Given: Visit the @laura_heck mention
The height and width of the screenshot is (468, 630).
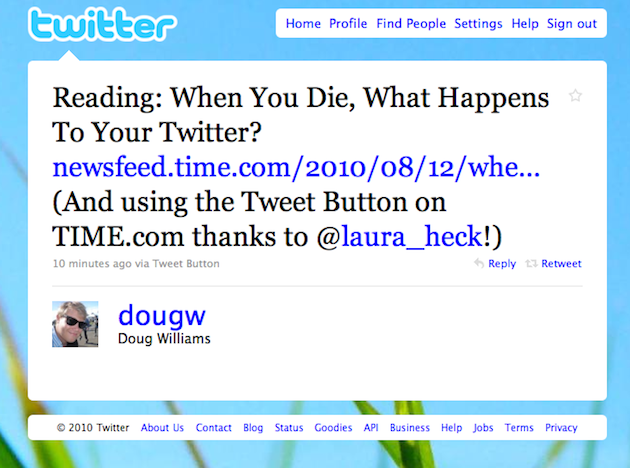Looking at the screenshot, I should (411, 236).
